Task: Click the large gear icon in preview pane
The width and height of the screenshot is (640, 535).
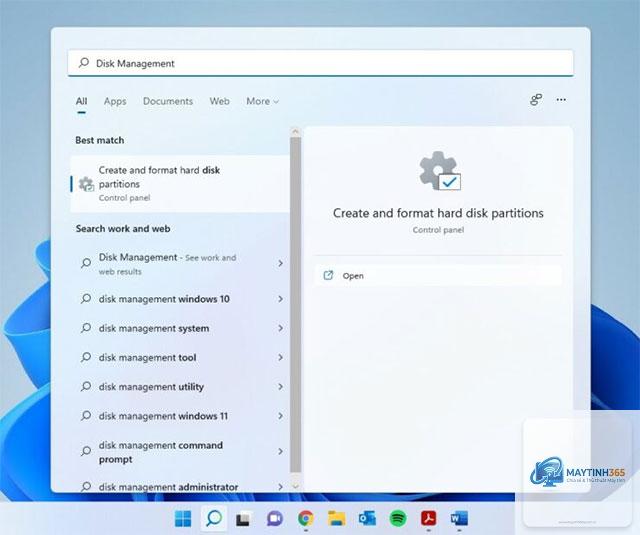Action: point(440,171)
